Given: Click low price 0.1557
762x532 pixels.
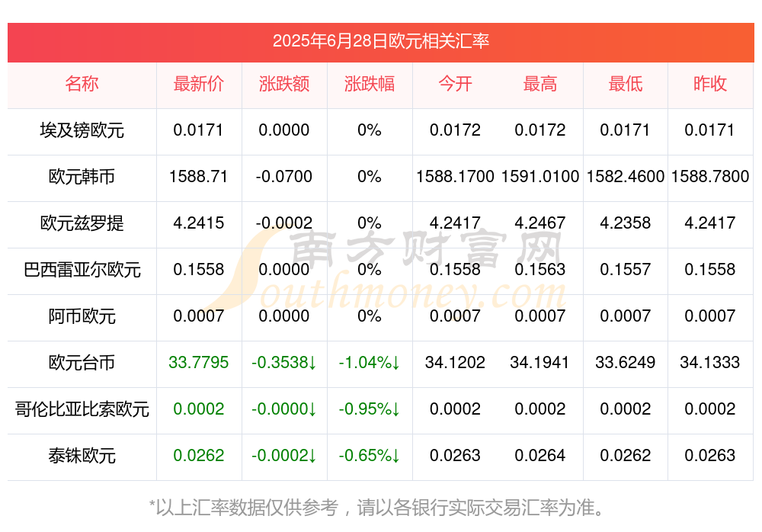Looking at the screenshot, I should tap(626, 269).
